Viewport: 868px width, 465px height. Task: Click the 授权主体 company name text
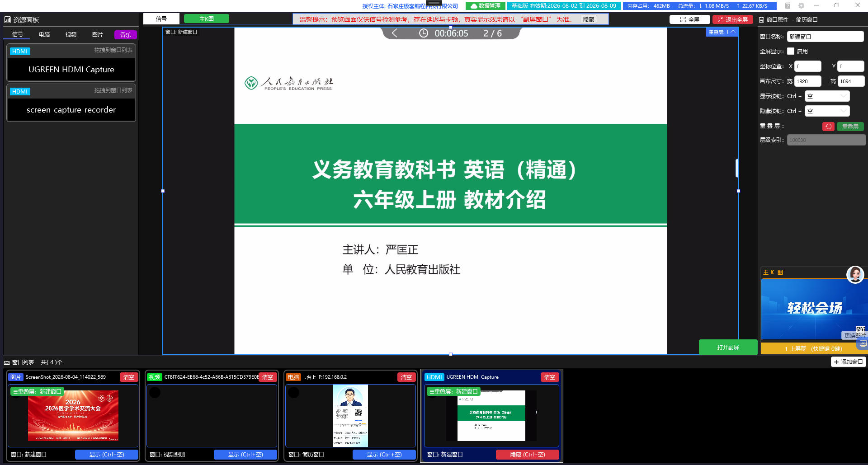(x=423, y=6)
